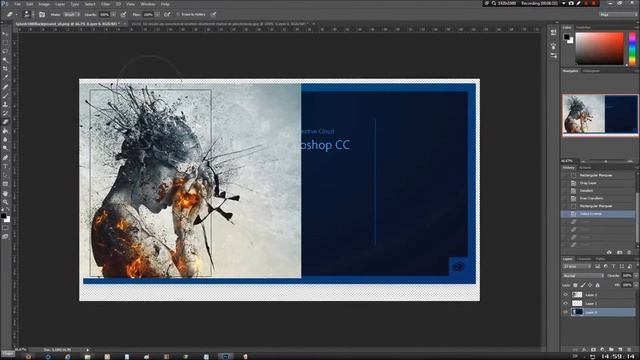The image size is (640, 360).
Task: Click the foreground color swatch in toolbox
Action: [4, 216]
